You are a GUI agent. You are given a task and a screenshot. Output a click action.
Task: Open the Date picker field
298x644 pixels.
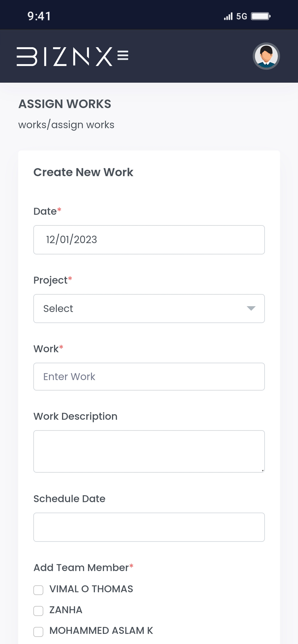[x=149, y=240]
